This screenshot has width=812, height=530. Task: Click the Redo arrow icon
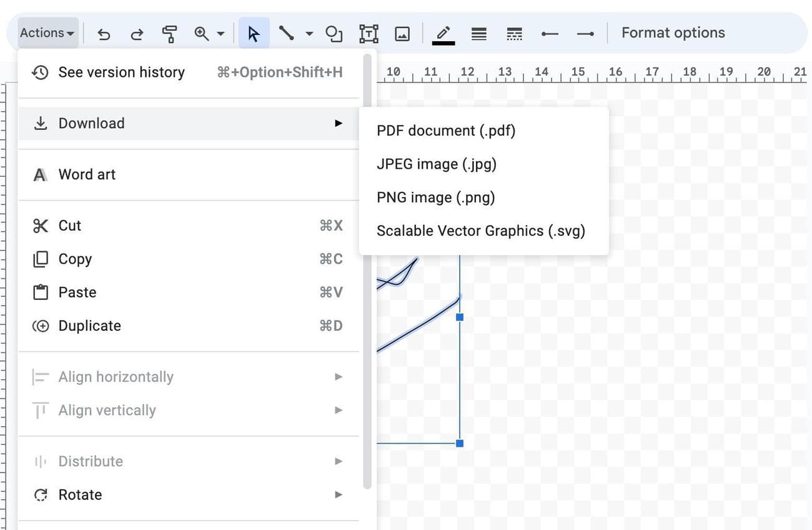pos(136,34)
